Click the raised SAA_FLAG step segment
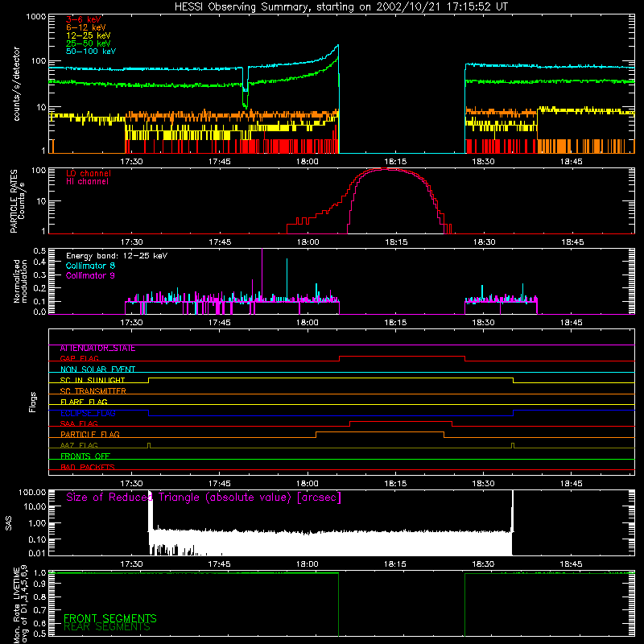The width and height of the screenshot is (644, 644). coord(401,421)
